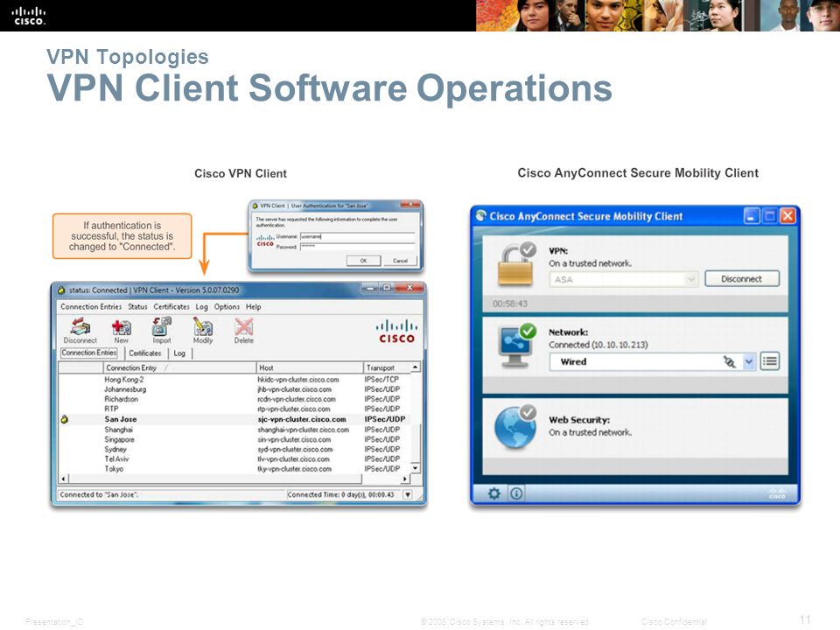This screenshot has height=630, width=840.
Task: Sort by the Connection Entry column header
Action: 179,368
